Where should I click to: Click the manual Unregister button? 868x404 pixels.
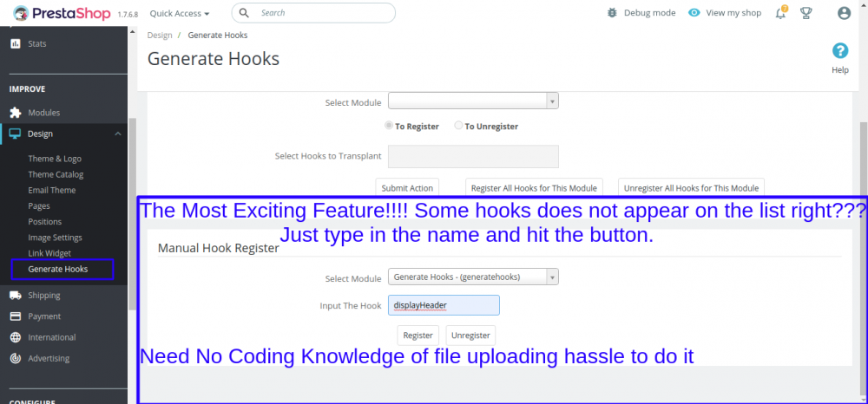point(470,336)
